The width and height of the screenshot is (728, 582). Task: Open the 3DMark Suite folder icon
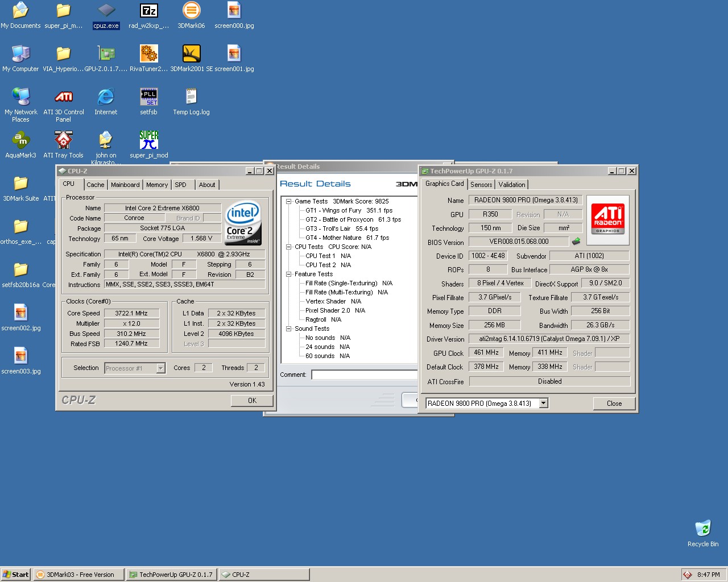pos(20,188)
